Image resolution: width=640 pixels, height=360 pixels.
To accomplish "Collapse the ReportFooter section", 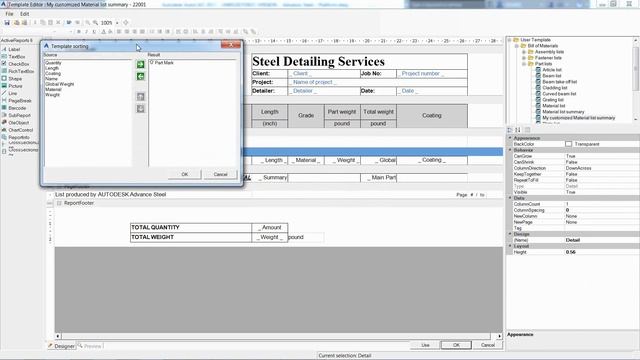I will (x=59, y=203).
